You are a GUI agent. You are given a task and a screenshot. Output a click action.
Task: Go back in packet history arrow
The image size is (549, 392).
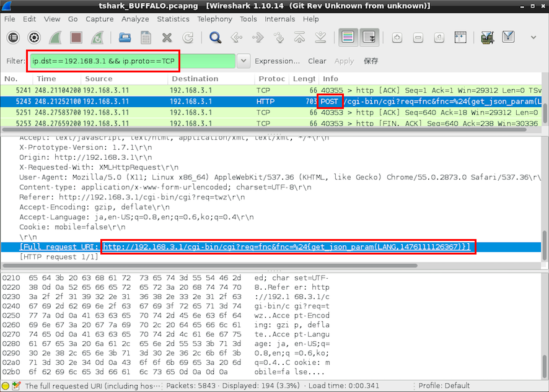pos(237,37)
